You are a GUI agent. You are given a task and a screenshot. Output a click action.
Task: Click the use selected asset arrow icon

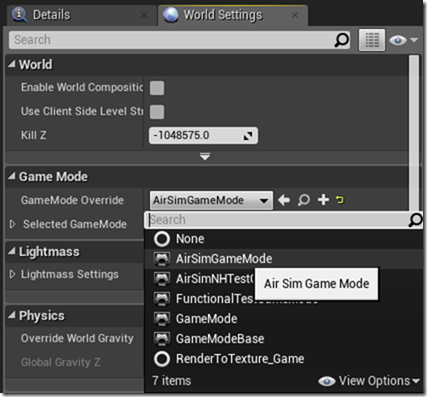(284, 200)
